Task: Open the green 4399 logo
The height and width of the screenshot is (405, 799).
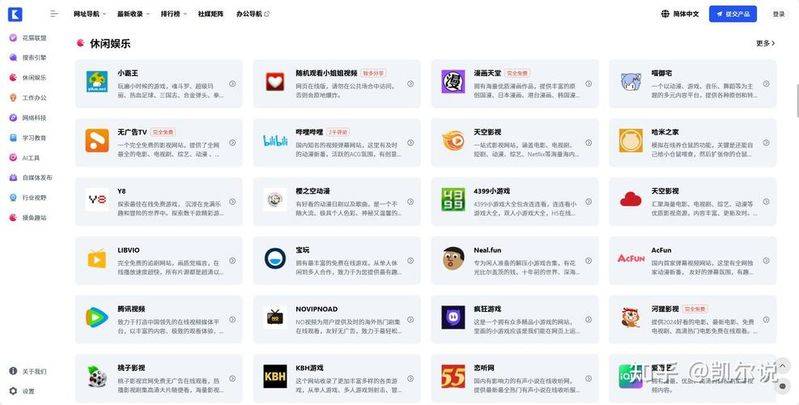Action: (453, 200)
